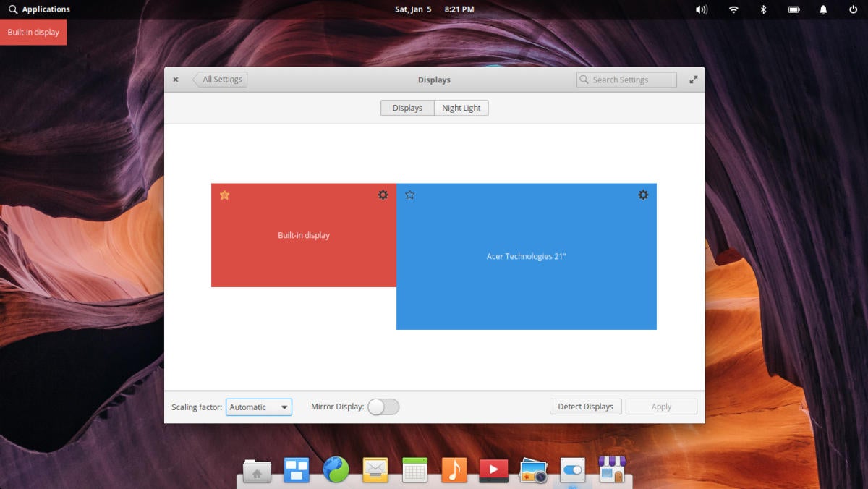This screenshot has width=868, height=489.
Task: Open the Applications menu
Action: coord(40,9)
